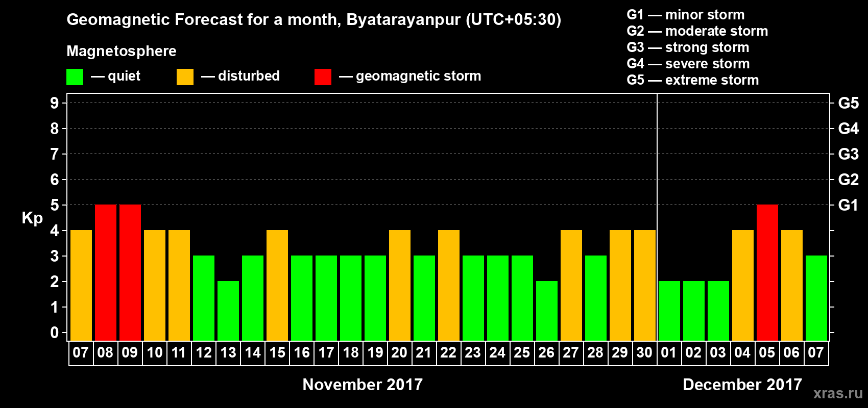
Task: Click the orange bar for November 10
Action: tap(155, 286)
